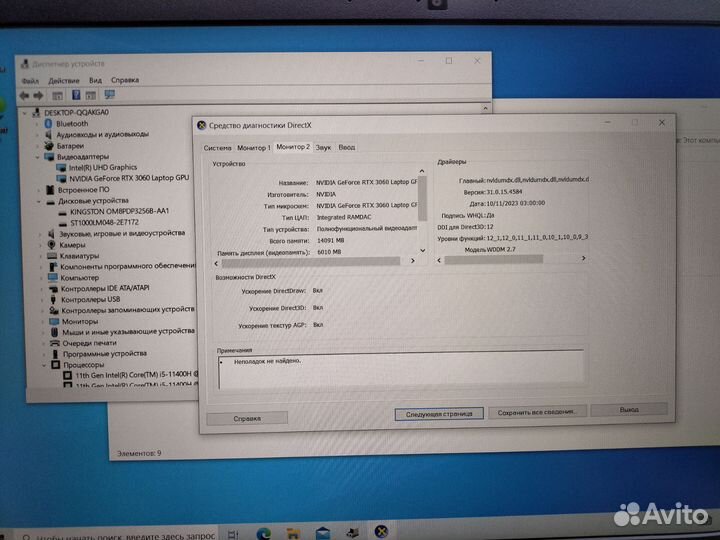
Task: Click inside the Примечания notes box
Action: (401, 371)
